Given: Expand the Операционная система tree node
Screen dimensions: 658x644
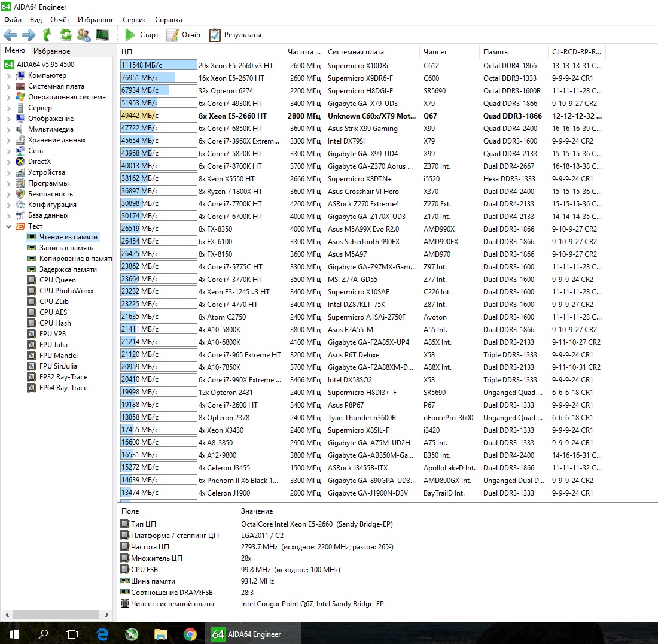Looking at the screenshot, I should click(x=8, y=98).
